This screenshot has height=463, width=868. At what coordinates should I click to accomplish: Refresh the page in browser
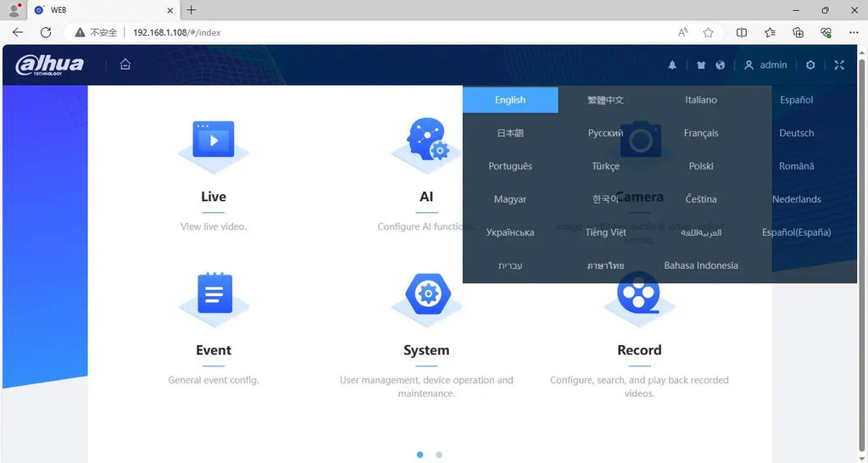(46, 32)
